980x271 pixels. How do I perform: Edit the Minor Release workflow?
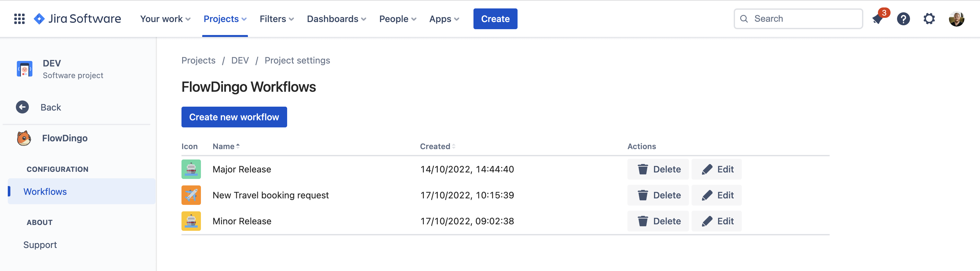[x=717, y=221]
